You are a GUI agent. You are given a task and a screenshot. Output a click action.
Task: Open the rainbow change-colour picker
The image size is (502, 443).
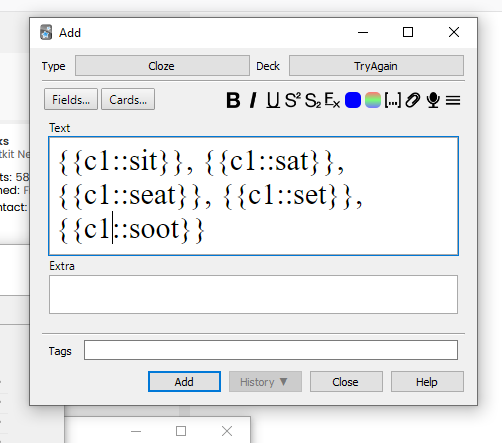tap(373, 100)
